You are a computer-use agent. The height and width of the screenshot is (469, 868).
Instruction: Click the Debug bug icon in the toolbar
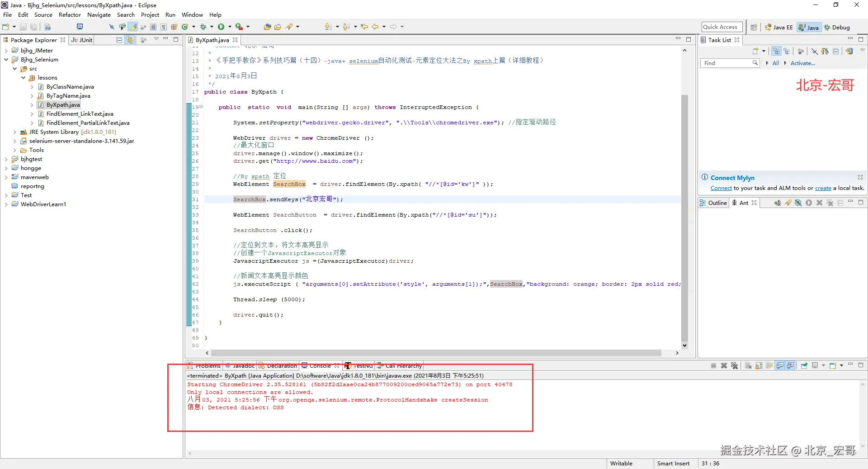click(203, 27)
